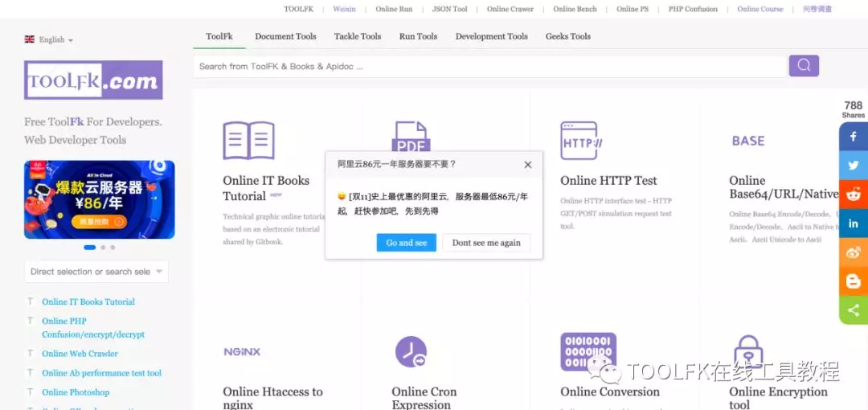
Task: Select the first carousel indicator dot
Action: [90, 248]
